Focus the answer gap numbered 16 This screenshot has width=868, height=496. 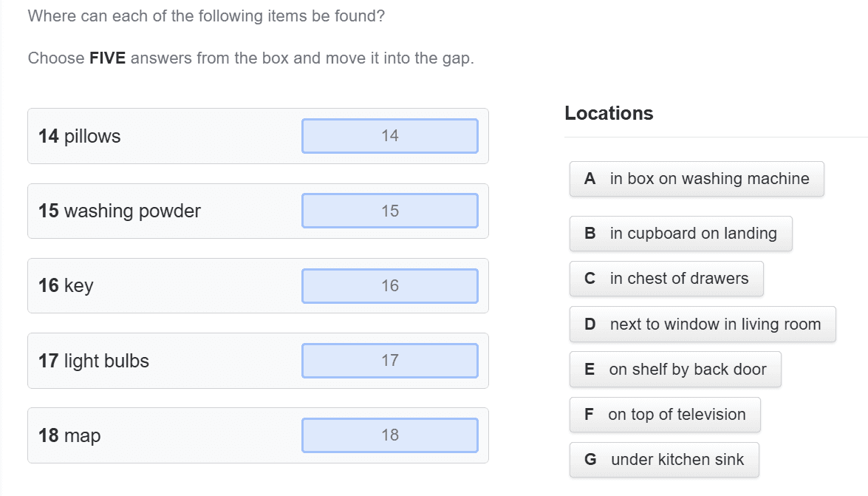pyautogui.click(x=389, y=286)
